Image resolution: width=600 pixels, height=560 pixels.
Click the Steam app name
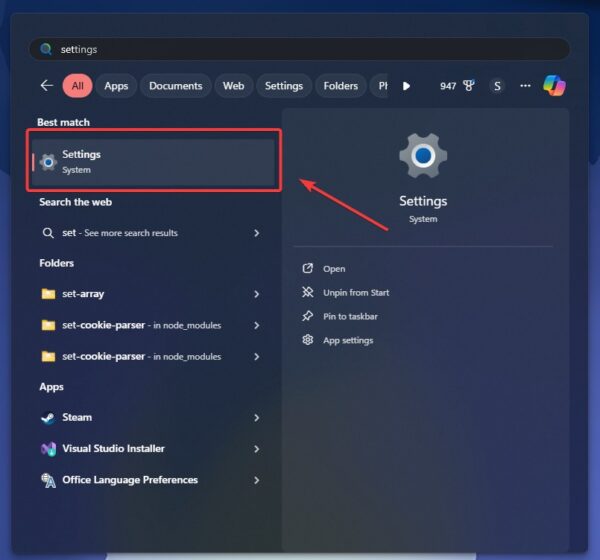(77, 418)
